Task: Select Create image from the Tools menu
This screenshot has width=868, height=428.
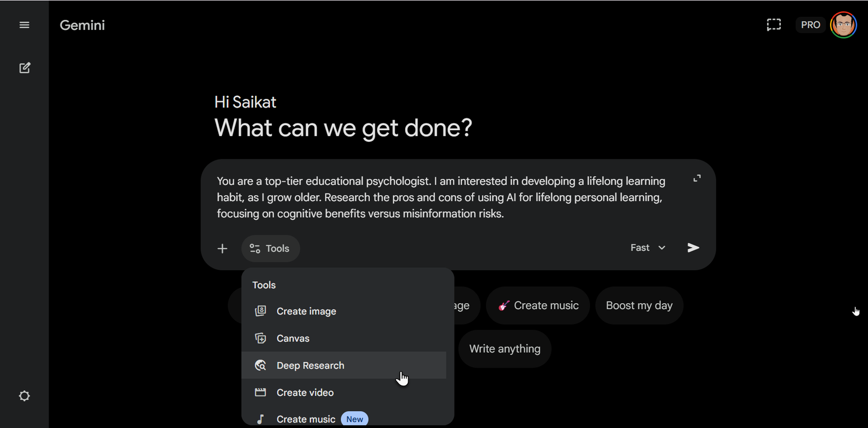Action: (x=306, y=311)
